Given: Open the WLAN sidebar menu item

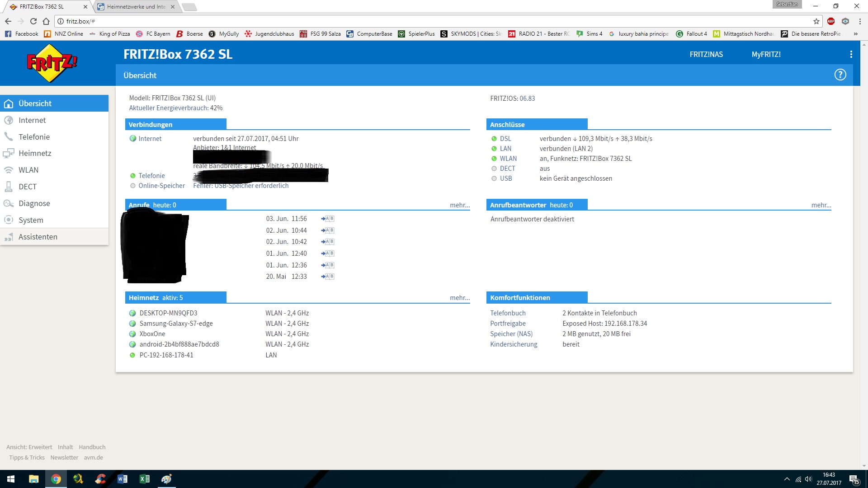Looking at the screenshot, I should [x=28, y=170].
